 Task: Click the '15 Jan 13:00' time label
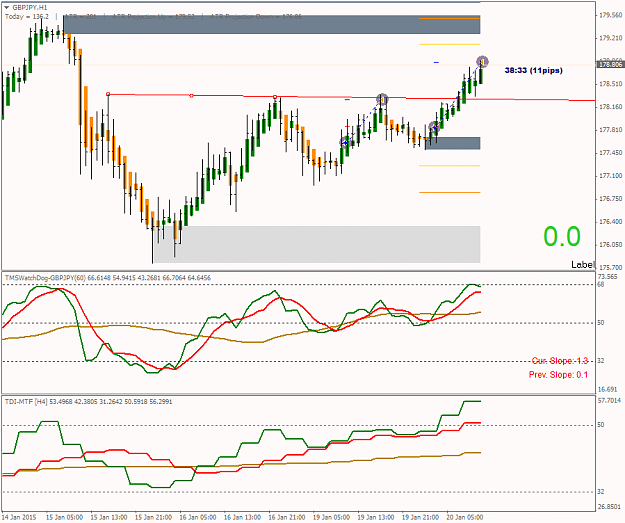[x=109, y=517]
